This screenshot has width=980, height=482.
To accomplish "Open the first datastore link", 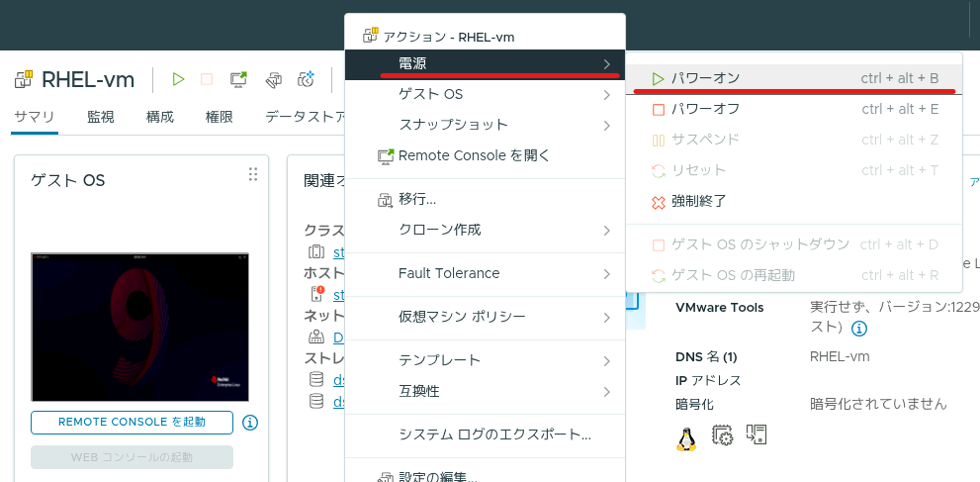I will pos(339,380).
